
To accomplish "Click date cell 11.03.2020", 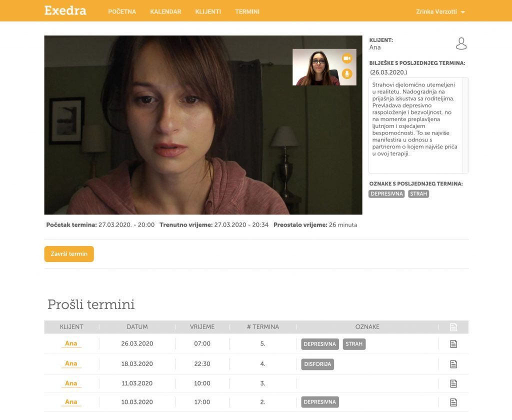I will coord(137,383).
